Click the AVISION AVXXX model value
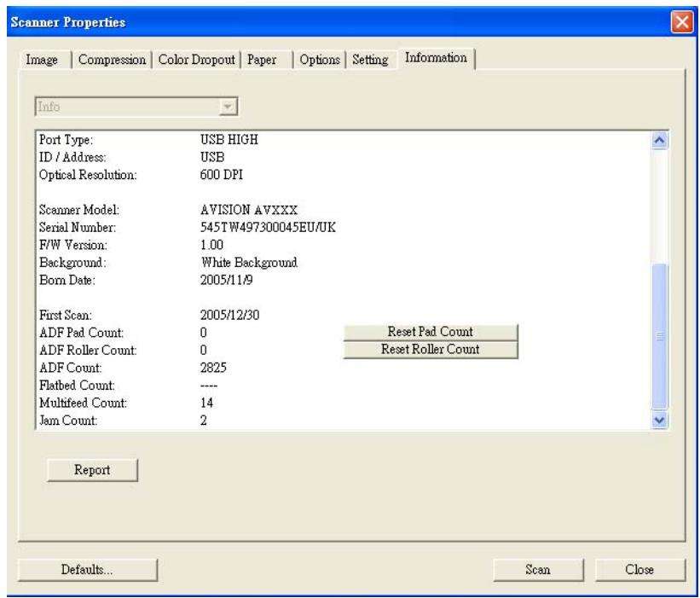Viewport: 700px width, 598px height. point(249,210)
